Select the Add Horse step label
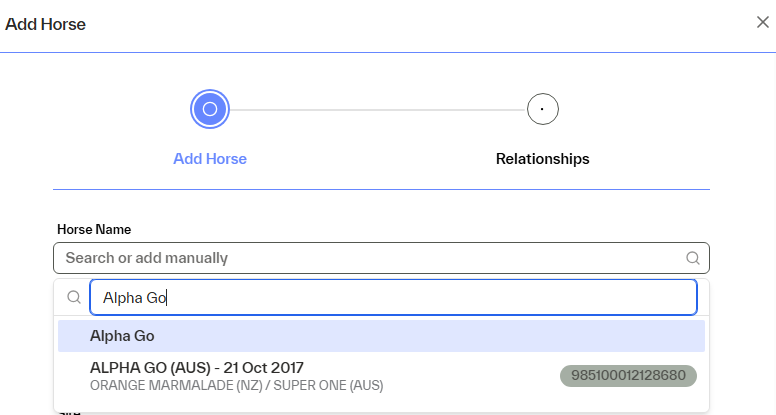This screenshot has width=776, height=415. pyautogui.click(x=210, y=159)
